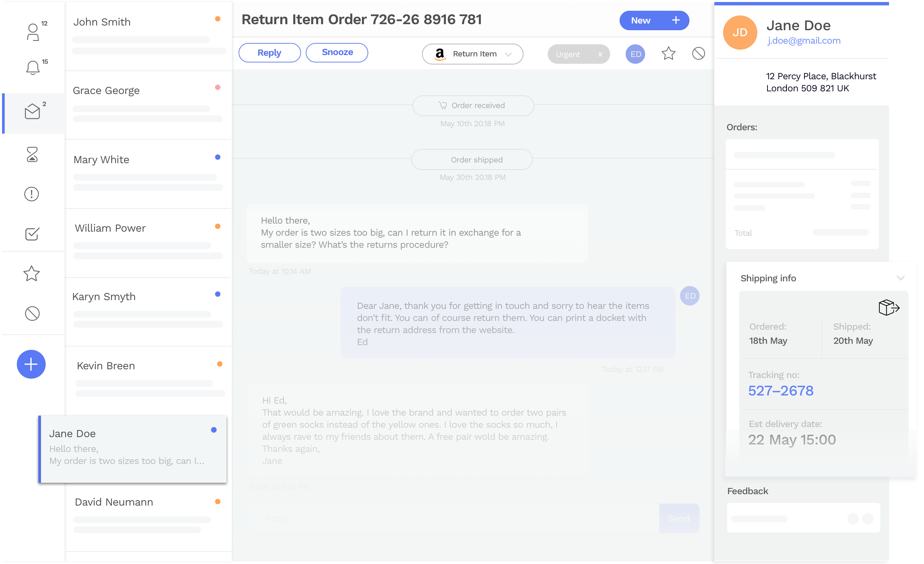
Task: Open Kevin Breen conversation
Action: [149, 381]
